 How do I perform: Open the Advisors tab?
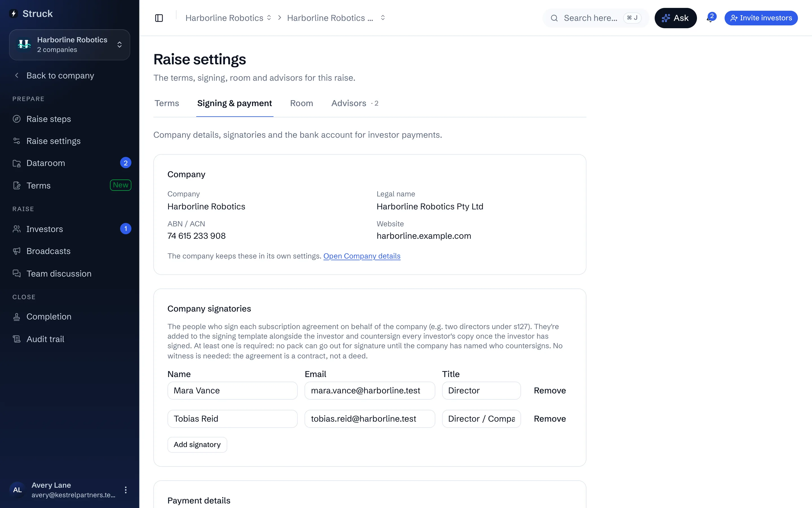[x=355, y=103]
